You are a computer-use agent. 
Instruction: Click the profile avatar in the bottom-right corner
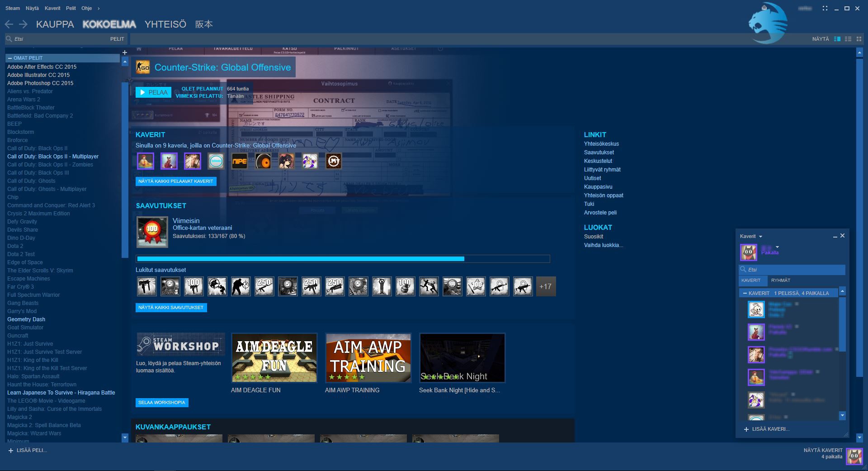(854, 457)
